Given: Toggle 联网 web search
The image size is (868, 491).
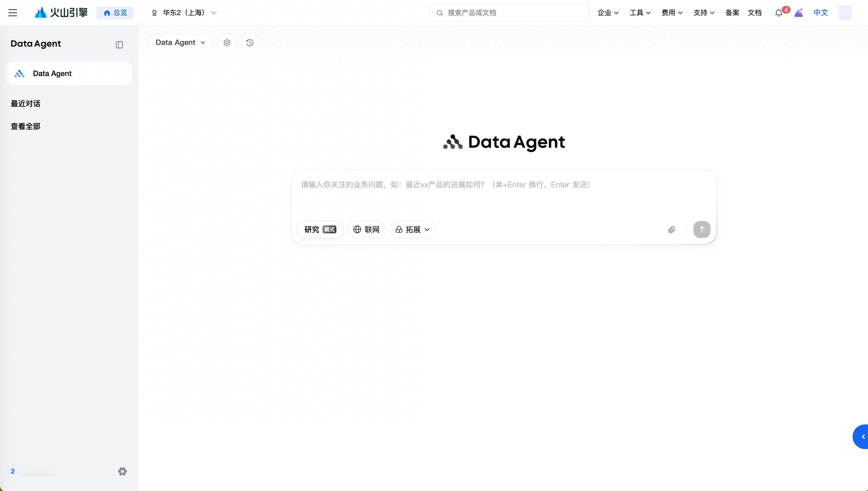Looking at the screenshot, I should (366, 230).
